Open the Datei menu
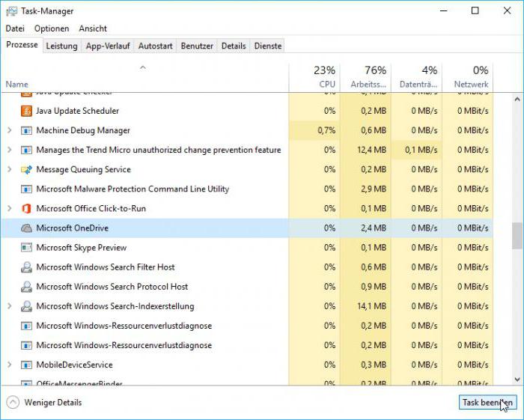Viewport: 524px width, 420px height. coord(15,28)
